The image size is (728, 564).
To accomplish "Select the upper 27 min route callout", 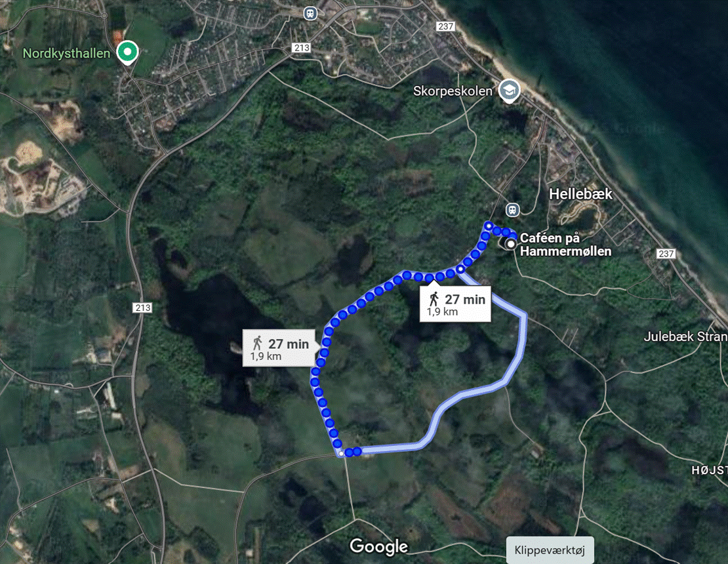I will (455, 304).
